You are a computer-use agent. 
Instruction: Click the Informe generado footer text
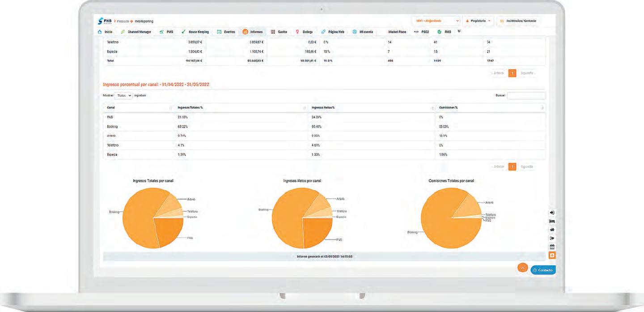tap(325, 256)
